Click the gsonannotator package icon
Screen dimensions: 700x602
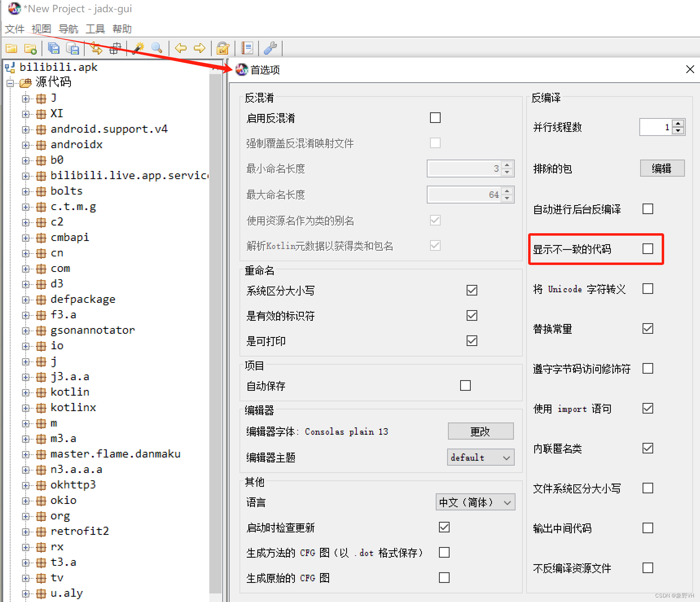(41, 331)
